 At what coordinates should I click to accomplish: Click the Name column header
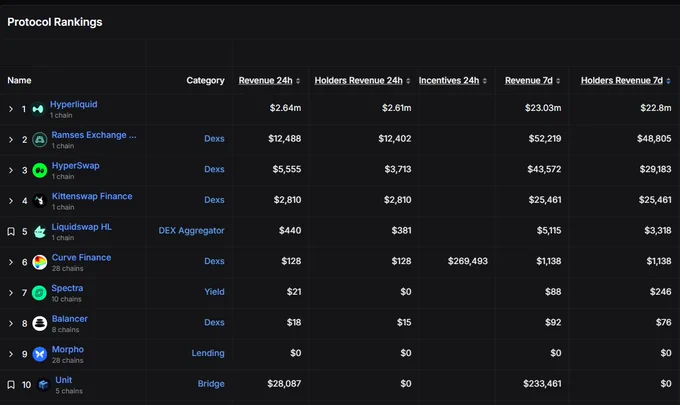pyautogui.click(x=19, y=81)
